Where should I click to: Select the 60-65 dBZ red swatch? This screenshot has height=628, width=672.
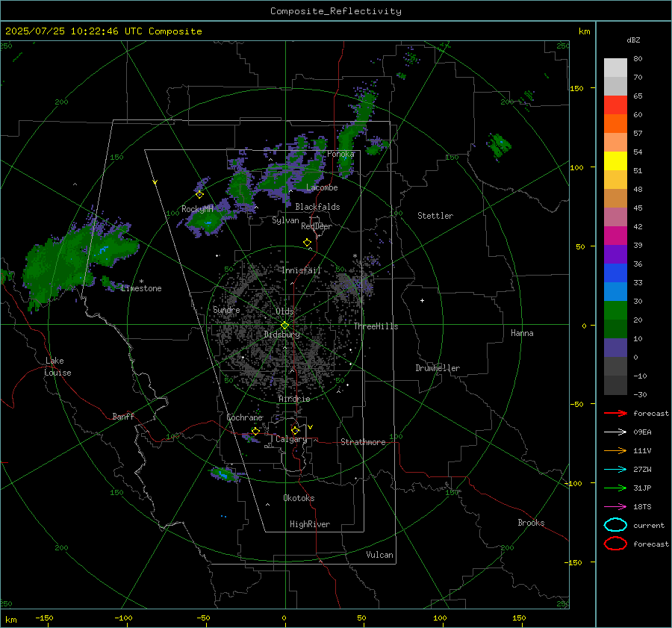click(x=615, y=105)
